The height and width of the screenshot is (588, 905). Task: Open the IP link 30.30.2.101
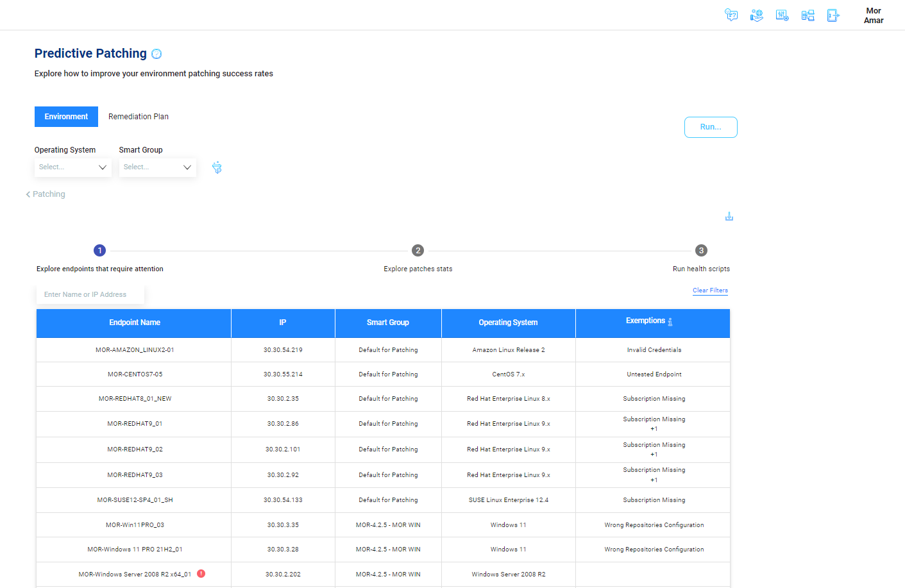pyautogui.click(x=283, y=449)
